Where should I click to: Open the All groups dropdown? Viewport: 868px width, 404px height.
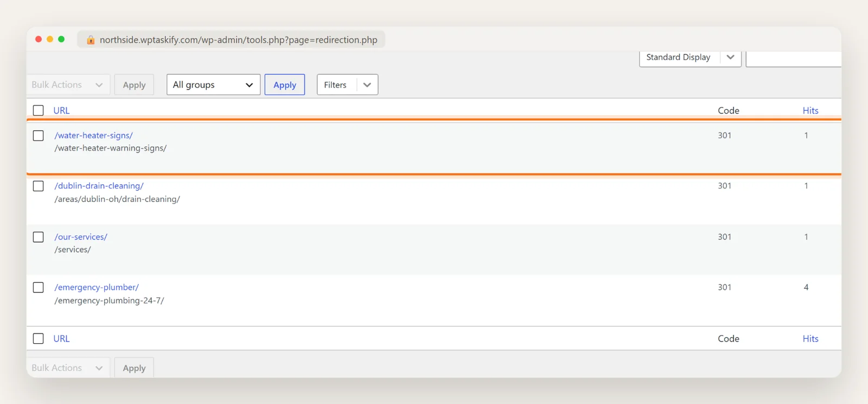[213, 85]
